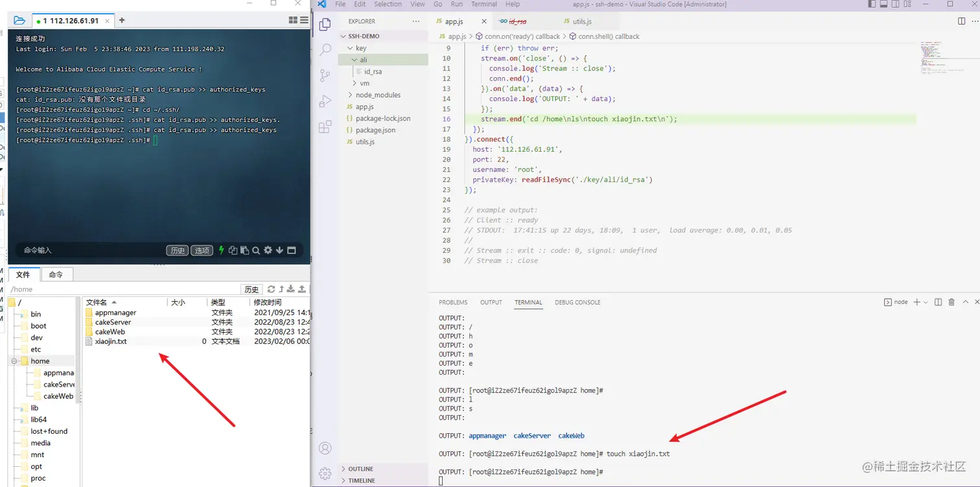The height and width of the screenshot is (487, 980).
Task: Close the app.js editor tab
Action: pos(484,21)
